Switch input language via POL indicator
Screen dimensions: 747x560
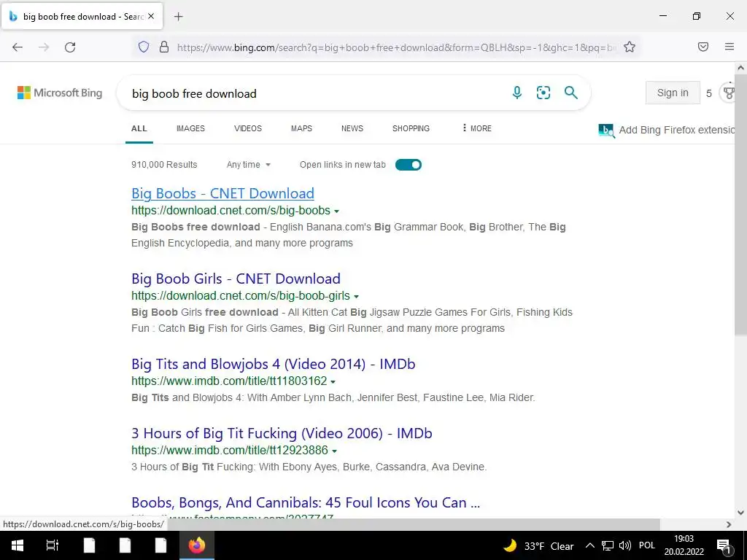tap(647, 545)
